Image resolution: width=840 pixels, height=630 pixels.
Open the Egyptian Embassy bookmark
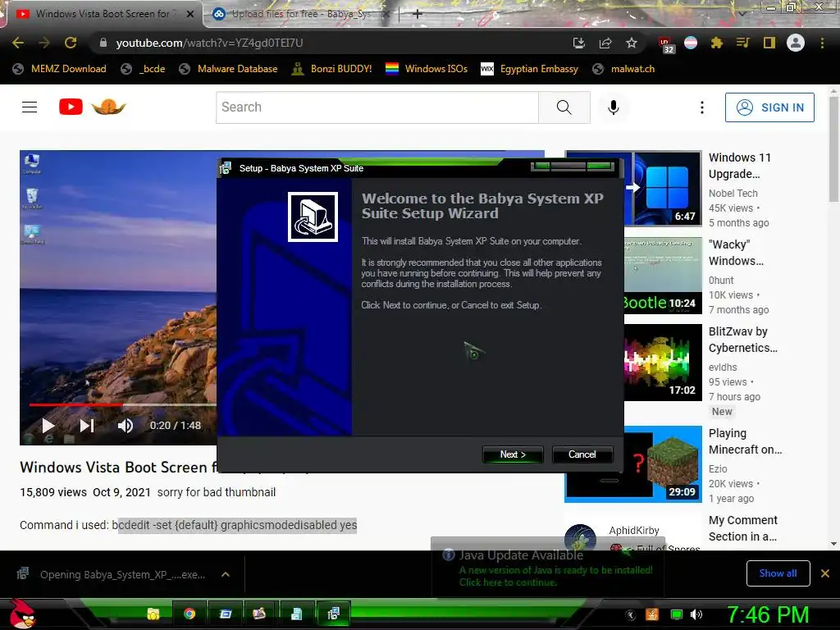point(529,69)
